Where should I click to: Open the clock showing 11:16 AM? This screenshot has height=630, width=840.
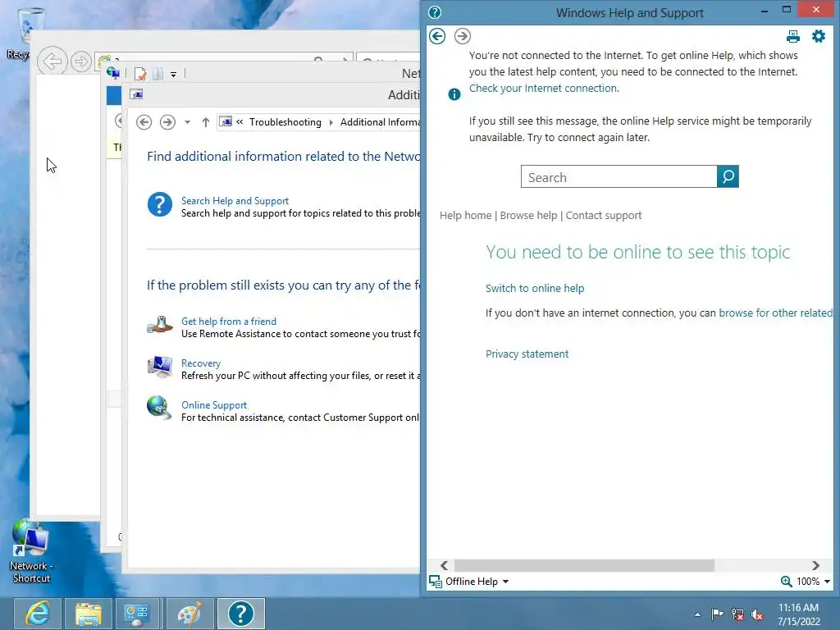[x=798, y=614]
